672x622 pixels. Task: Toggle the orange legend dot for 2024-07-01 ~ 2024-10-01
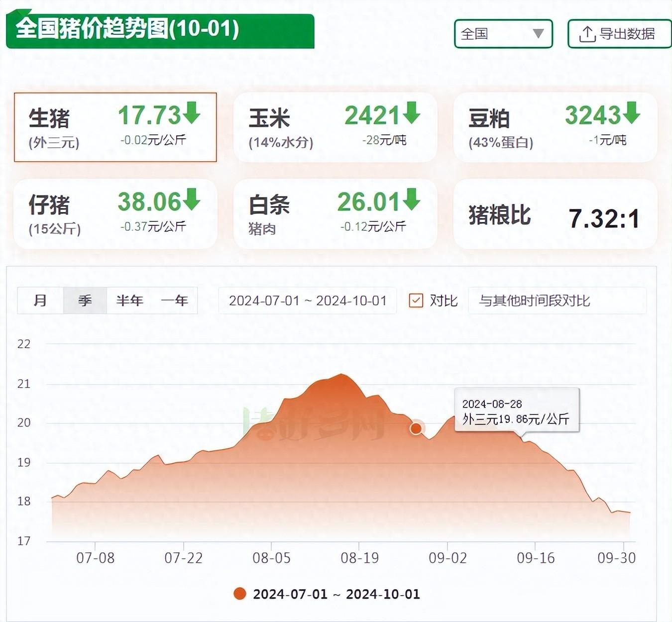click(240, 594)
